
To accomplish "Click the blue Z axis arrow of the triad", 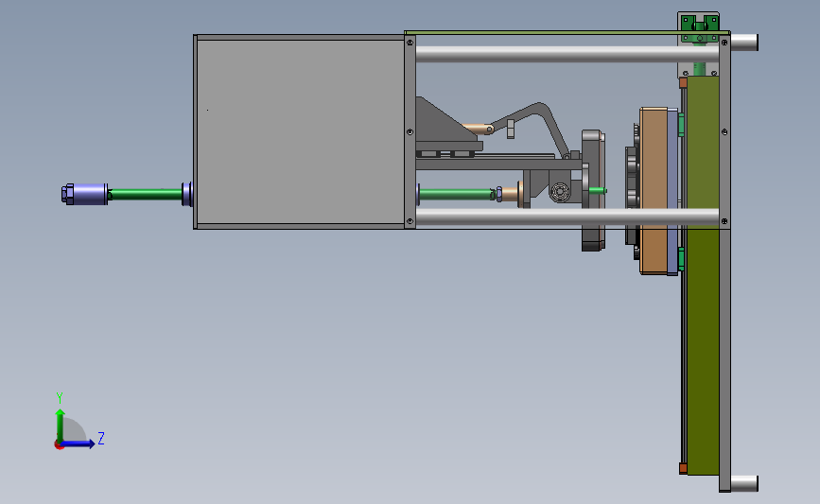I will (78, 443).
